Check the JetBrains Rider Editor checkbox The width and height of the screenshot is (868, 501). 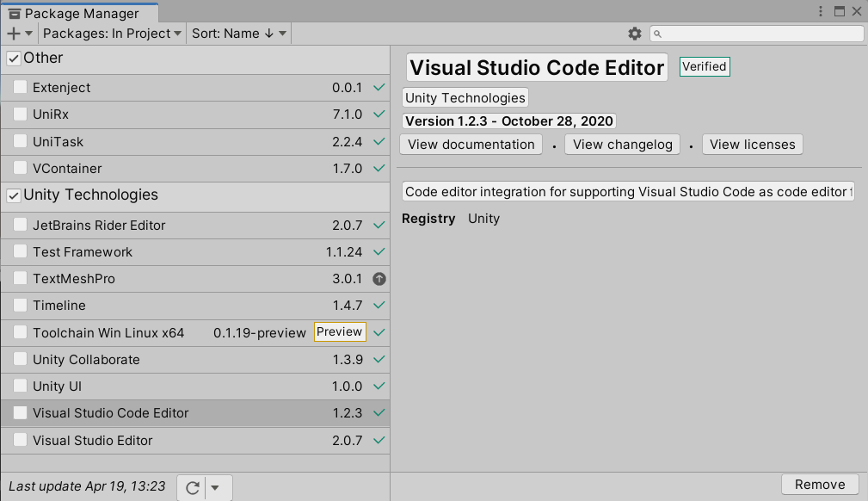click(20, 225)
